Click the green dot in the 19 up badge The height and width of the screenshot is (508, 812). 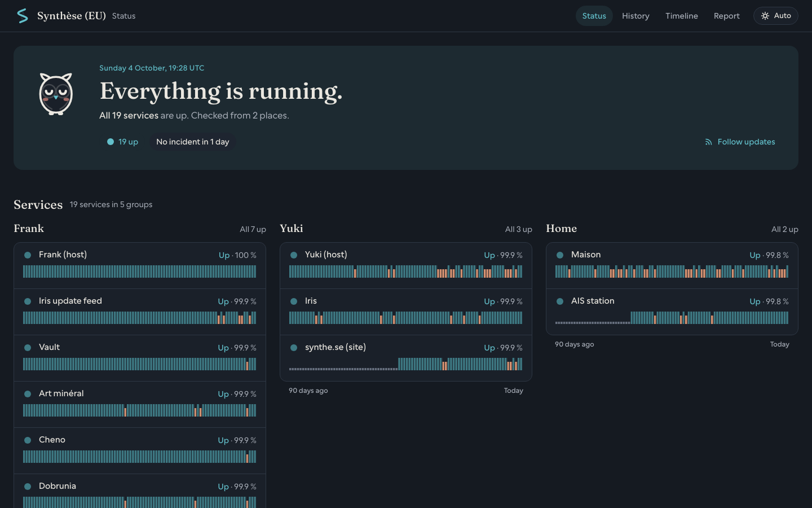click(x=111, y=142)
